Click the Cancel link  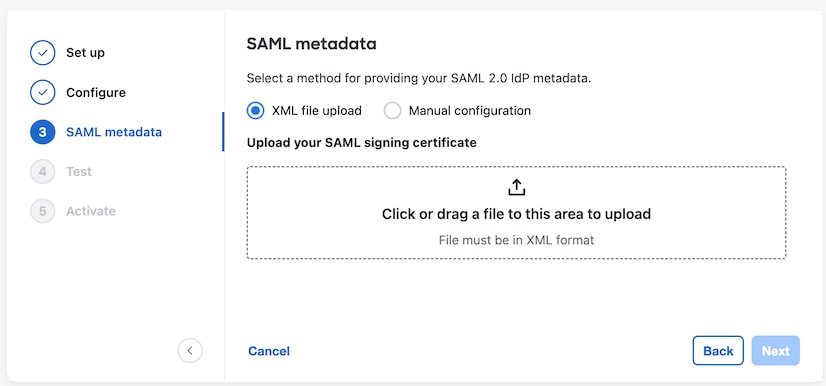[269, 351]
